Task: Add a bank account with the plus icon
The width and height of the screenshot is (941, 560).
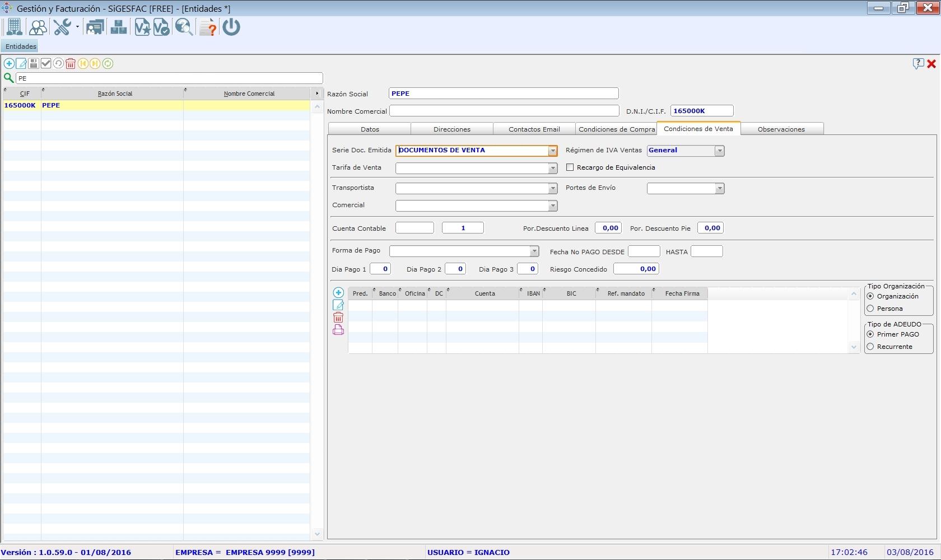Action: 338,292
